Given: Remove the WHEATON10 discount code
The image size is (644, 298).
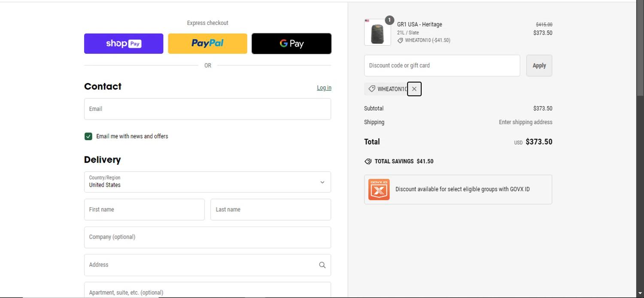Looking at the screenshot, I should [x=414, y=89].
